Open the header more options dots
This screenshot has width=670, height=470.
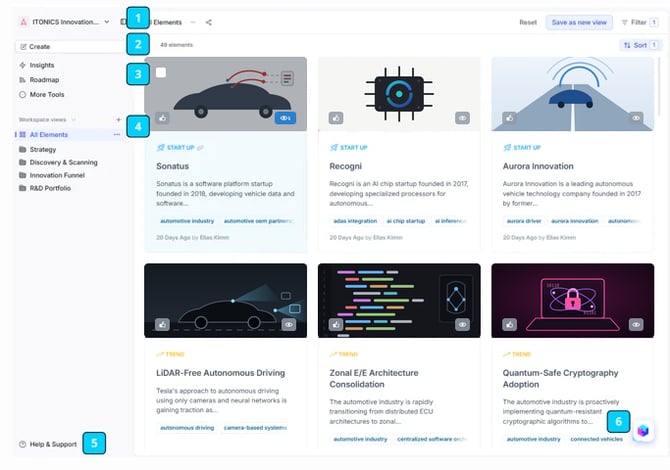193,22
